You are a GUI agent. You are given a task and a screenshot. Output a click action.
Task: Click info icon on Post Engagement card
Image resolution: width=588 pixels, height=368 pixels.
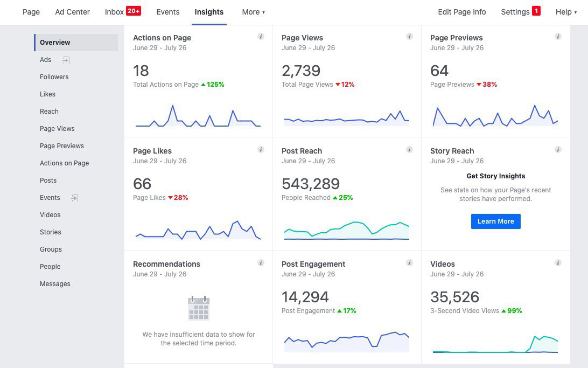(x=409, y=263)
